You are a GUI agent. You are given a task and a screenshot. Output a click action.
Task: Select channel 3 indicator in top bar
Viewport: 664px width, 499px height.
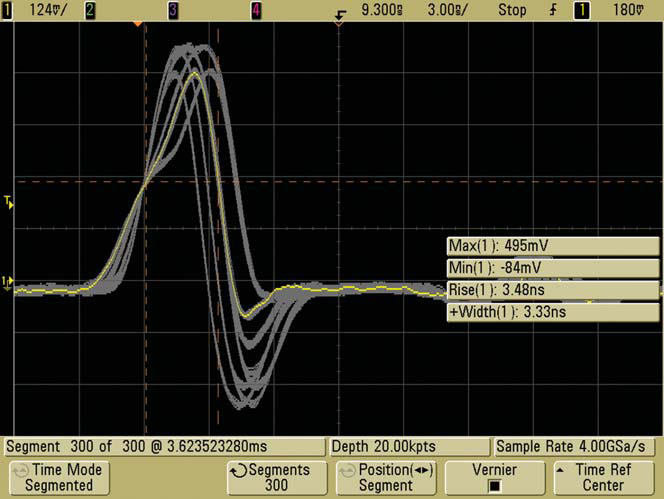click(173, 10)
